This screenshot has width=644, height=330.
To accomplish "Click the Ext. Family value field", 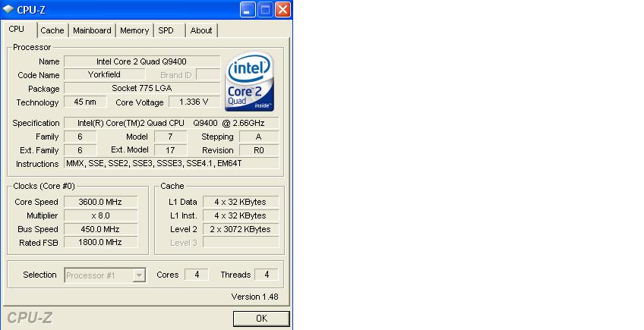I will [x=80, y=150].
